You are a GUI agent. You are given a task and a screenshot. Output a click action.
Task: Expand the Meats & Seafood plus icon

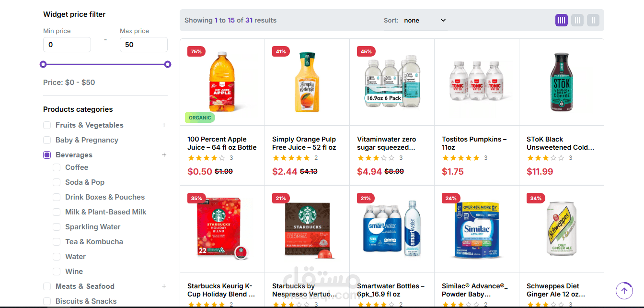(164, 286)
